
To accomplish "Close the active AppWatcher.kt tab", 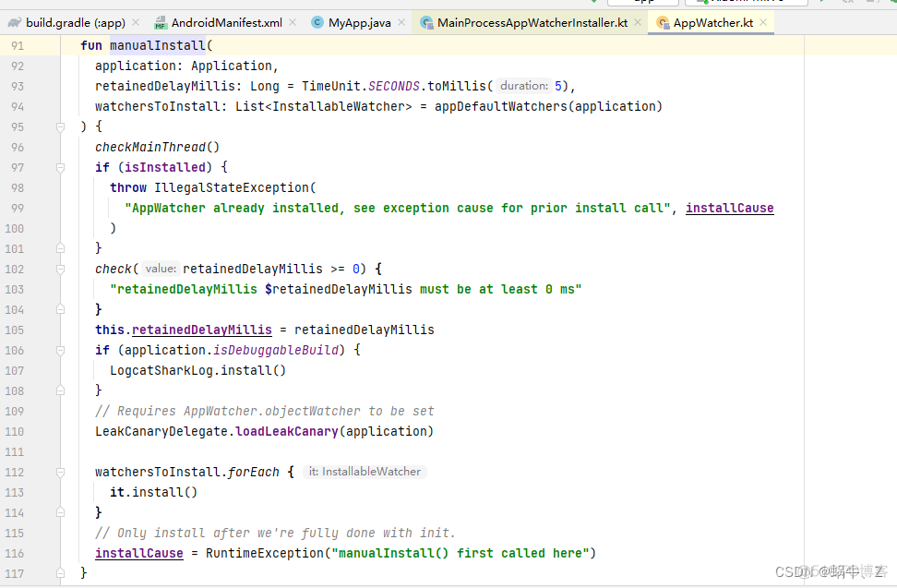I will (763, 22).
